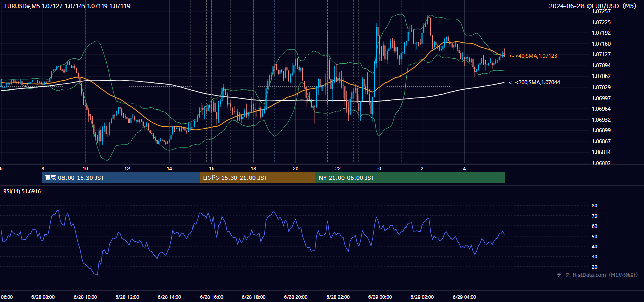Click price axis value 1.06867
This screenshot has height=302, width=644.
coord(602,141)
